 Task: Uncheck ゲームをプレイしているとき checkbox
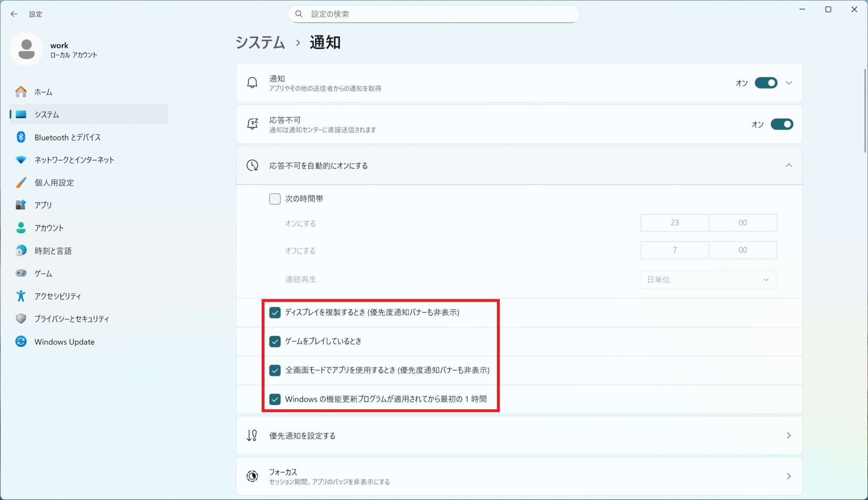pyautogui.click(x=275, y=342)
